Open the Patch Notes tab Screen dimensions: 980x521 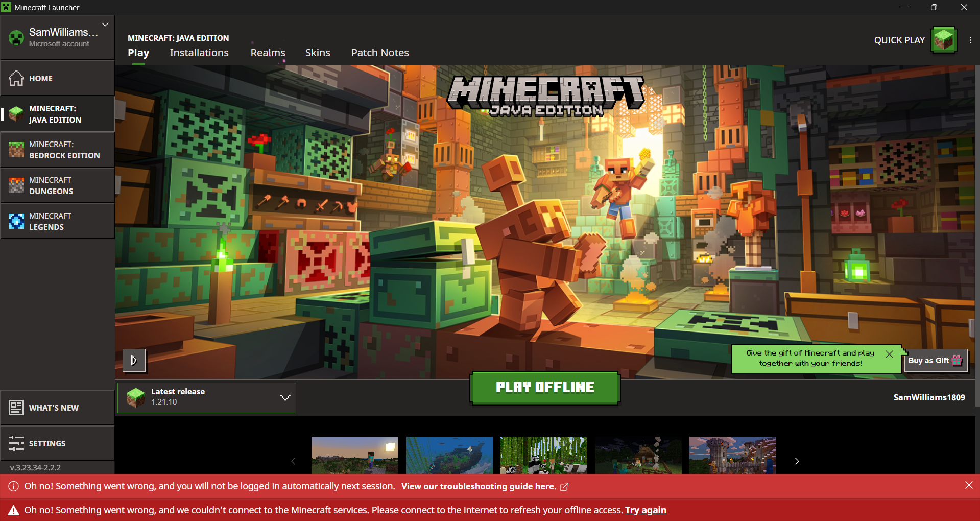click(380, 53)
